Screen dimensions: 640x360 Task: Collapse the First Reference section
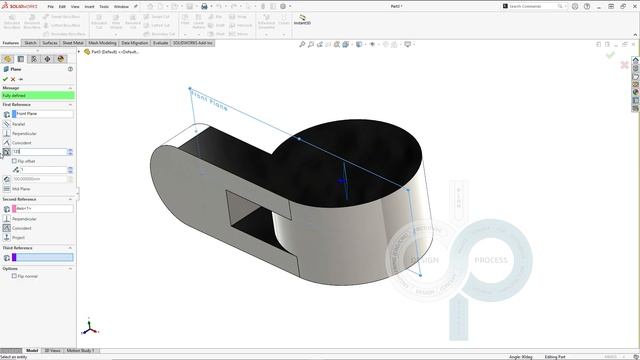pyautogui.click(x=70, y=105)
